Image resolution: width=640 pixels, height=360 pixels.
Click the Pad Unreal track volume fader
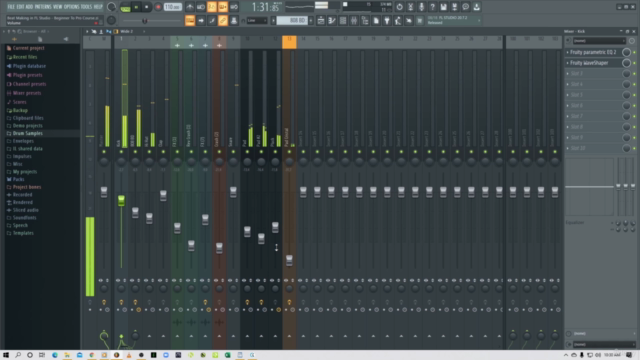289,260
